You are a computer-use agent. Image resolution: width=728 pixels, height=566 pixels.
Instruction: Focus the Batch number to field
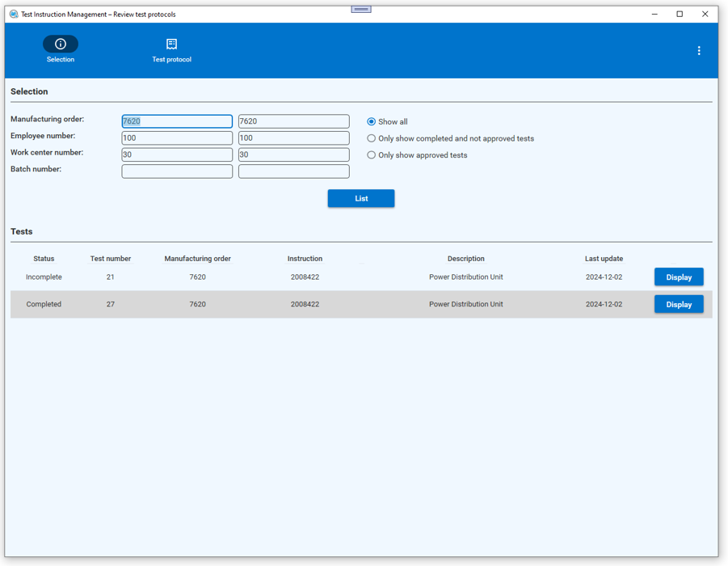point(294,171)
